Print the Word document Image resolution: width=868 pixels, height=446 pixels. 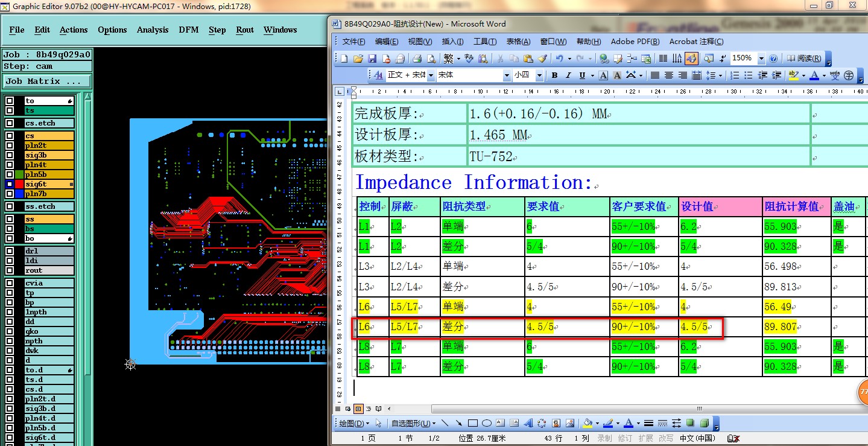tap(417, 59)
